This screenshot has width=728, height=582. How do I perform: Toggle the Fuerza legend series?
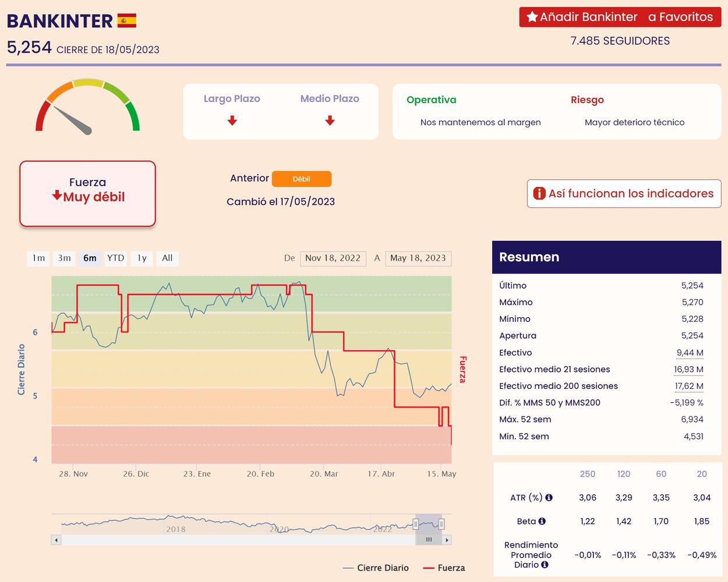[444, 568]
